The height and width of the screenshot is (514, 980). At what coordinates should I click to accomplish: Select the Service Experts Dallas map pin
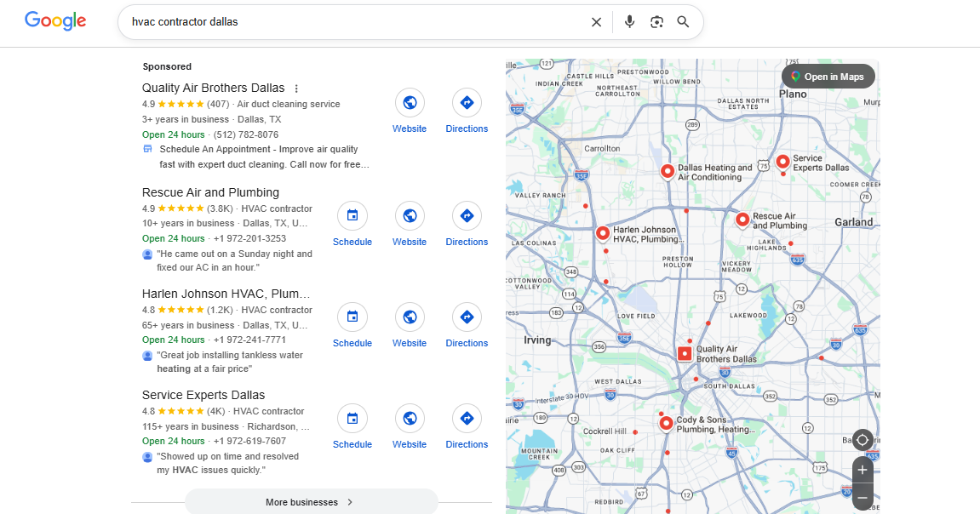click(782, 162)
